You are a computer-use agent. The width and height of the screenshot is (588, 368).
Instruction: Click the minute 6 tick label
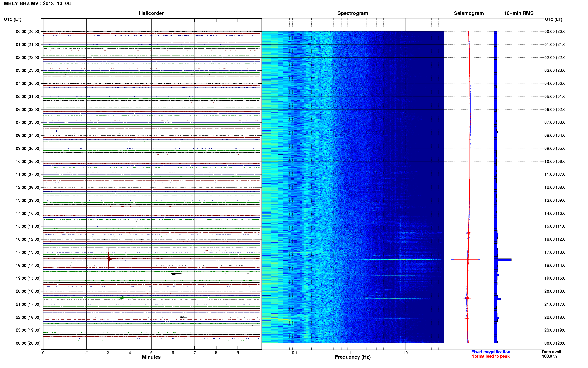tap(173, 353)
